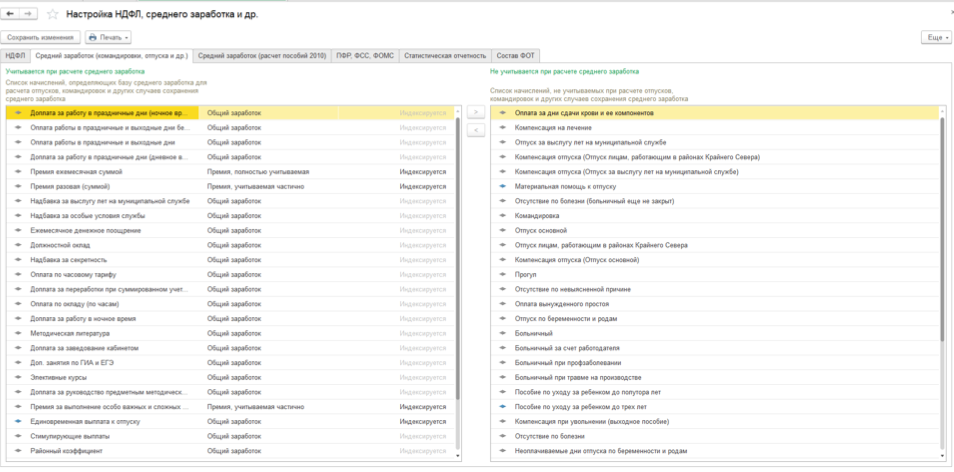954x472 pixels.
Task: Click row icon next to Премия ежемесячная суммой
Action: tap(18, 172)
